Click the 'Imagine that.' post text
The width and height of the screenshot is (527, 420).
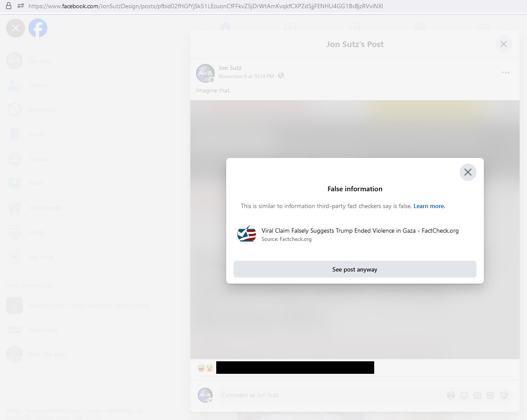(214, 91)
